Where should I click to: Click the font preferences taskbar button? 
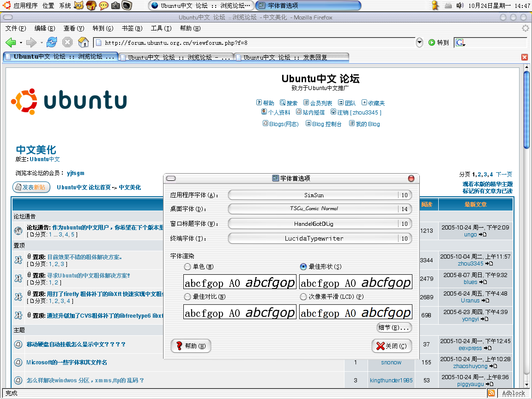point(308,6)
